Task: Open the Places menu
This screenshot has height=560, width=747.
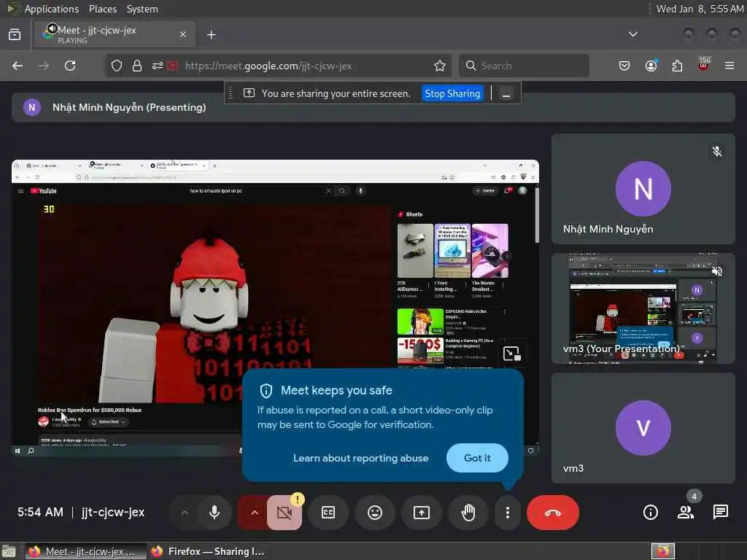Action: pos(102,9)
